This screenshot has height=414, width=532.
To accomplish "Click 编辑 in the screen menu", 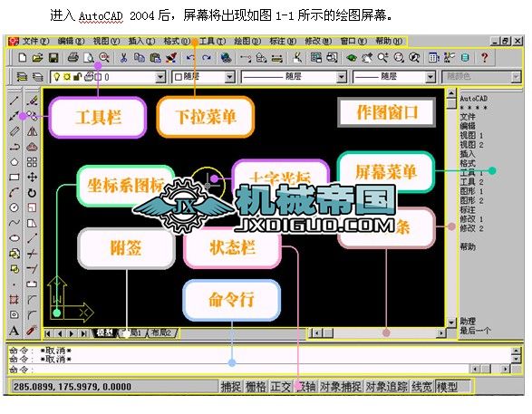I will tap(468, 126).
